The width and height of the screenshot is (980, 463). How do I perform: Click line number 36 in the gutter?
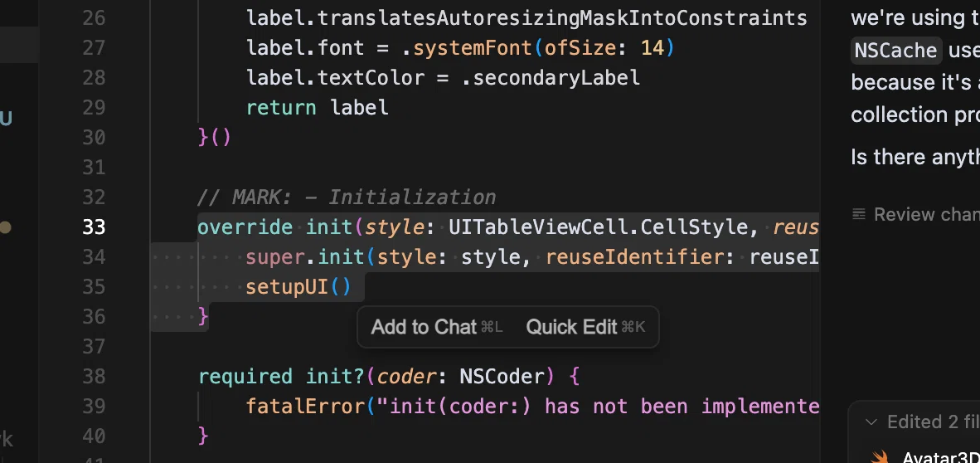[x=94, y=317]
